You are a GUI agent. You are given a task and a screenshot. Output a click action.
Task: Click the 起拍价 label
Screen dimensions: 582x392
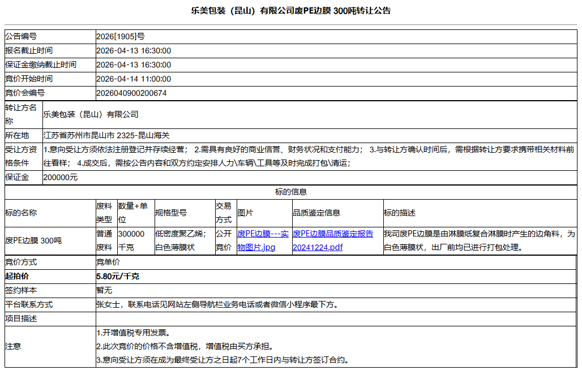[x=17, y=276]
